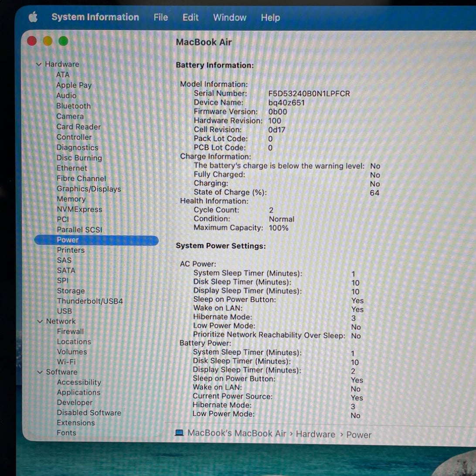Select Bluetooth in the Hardware list
Screen dimensions: 476x476
click(73, 106)
